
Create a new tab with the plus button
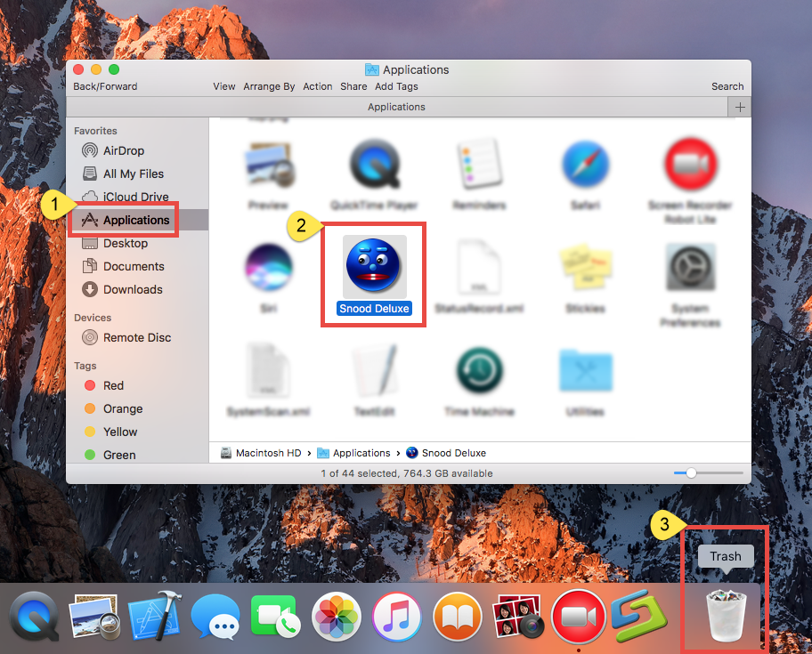(740, 107)
